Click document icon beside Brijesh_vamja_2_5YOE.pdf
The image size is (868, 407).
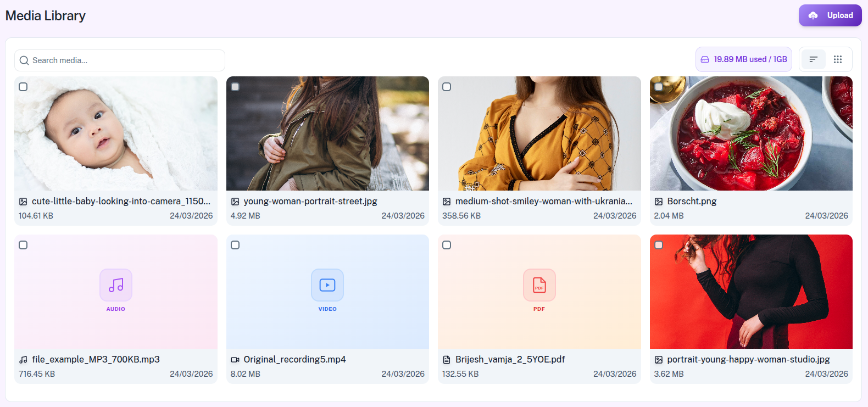pos(447,360)
